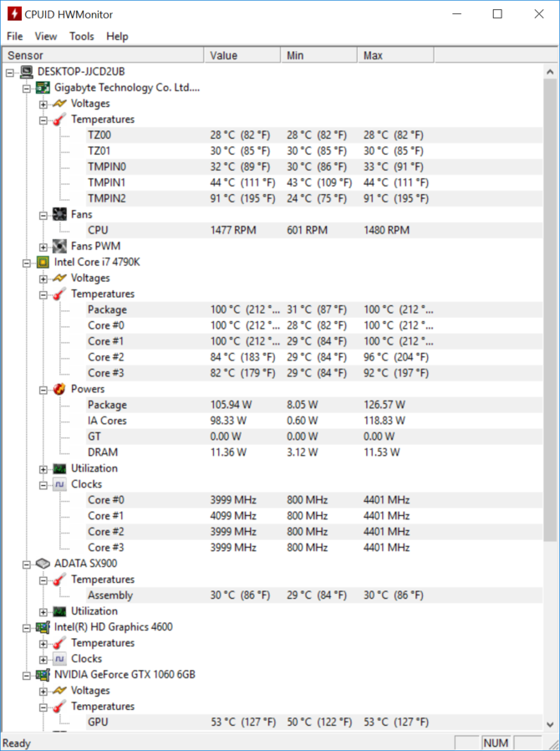Click the CPU Voltages lightning icon
Screen dimensions: 560x751
pyautogui.click(x=59, y=278)
